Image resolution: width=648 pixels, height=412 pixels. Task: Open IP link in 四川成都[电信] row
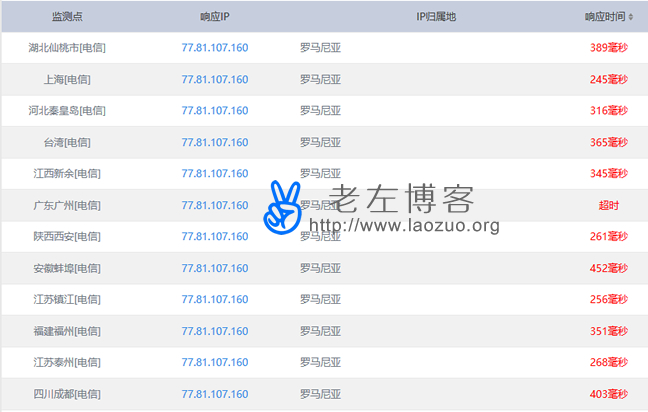[214, 394]
